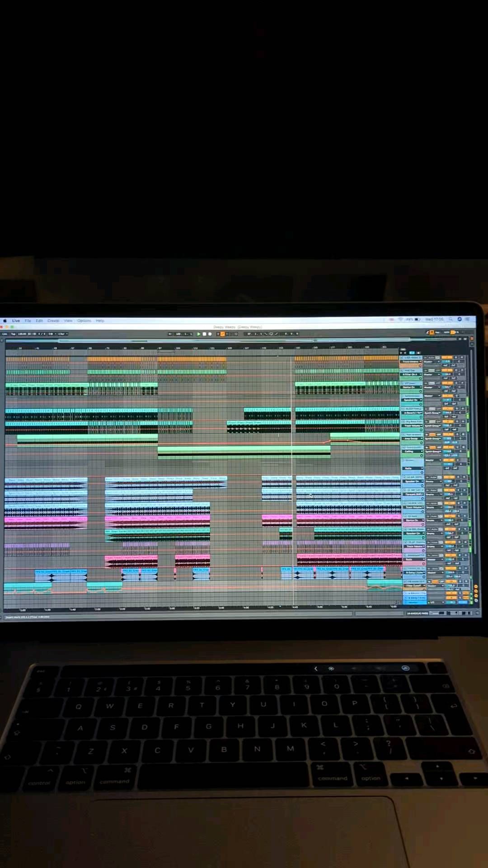Click the Arrangement Record button
This screenshot has width=488, height=868.
(210, 334)
